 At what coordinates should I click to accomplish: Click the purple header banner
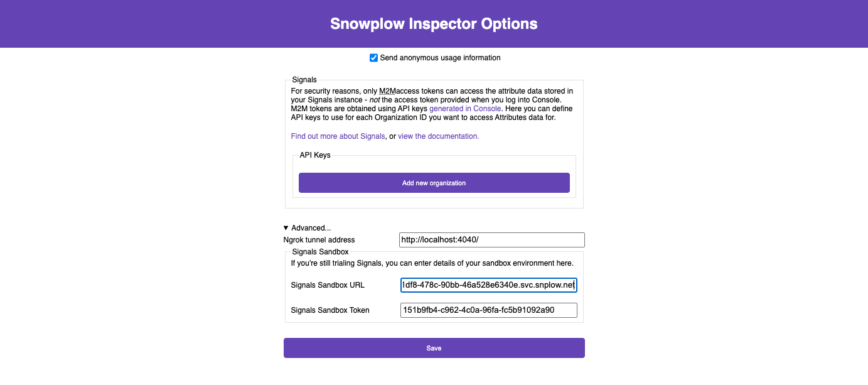tap(126, 23)
